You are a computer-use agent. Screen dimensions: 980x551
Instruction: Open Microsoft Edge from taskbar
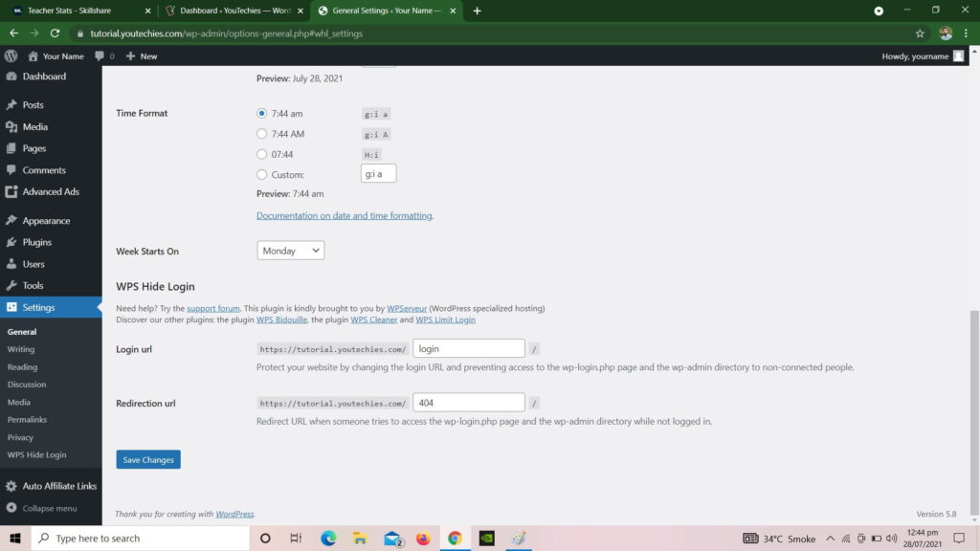click(x=328, y=538)
